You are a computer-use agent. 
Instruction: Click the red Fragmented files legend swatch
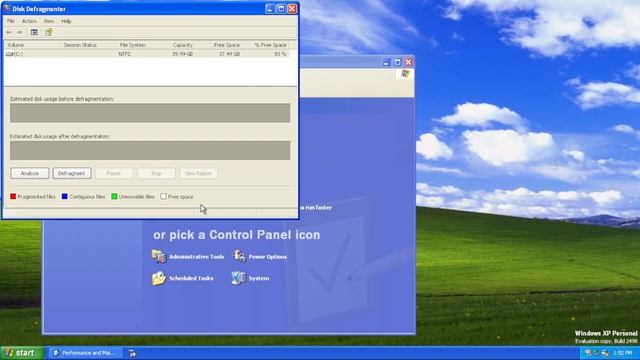tap(13, 196)
